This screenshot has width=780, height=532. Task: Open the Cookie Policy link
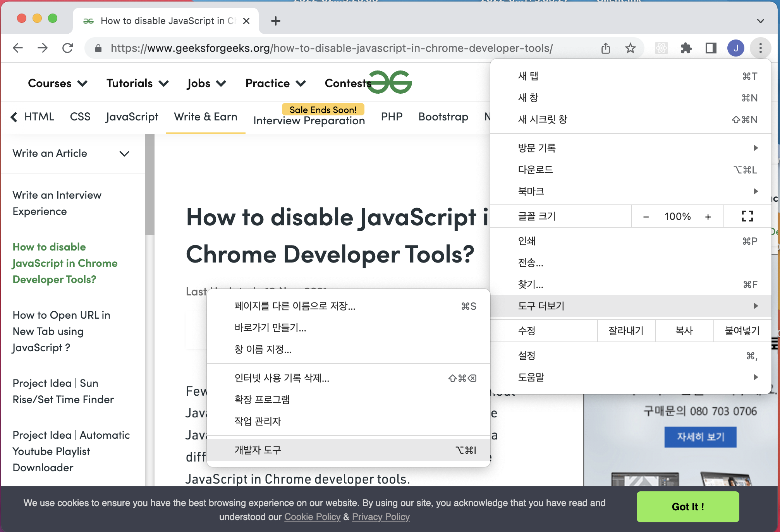[312, 517]
